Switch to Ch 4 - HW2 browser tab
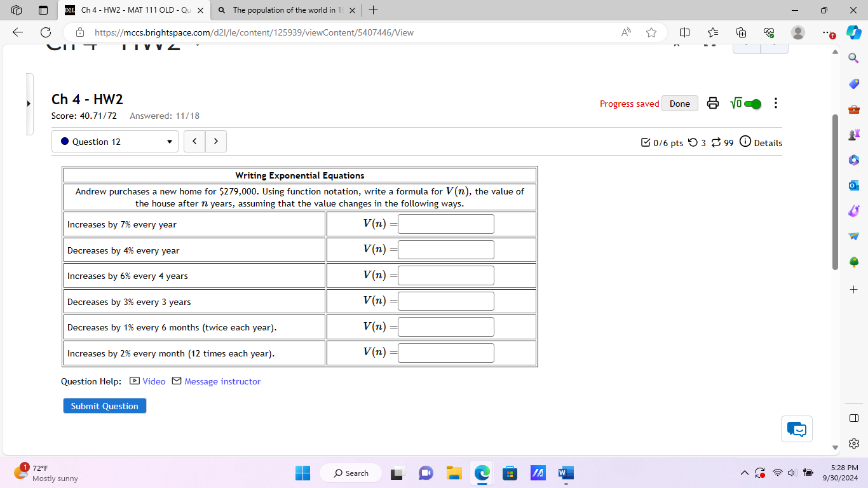This screenshot has height=488, width=868. (x=133, y=10)
